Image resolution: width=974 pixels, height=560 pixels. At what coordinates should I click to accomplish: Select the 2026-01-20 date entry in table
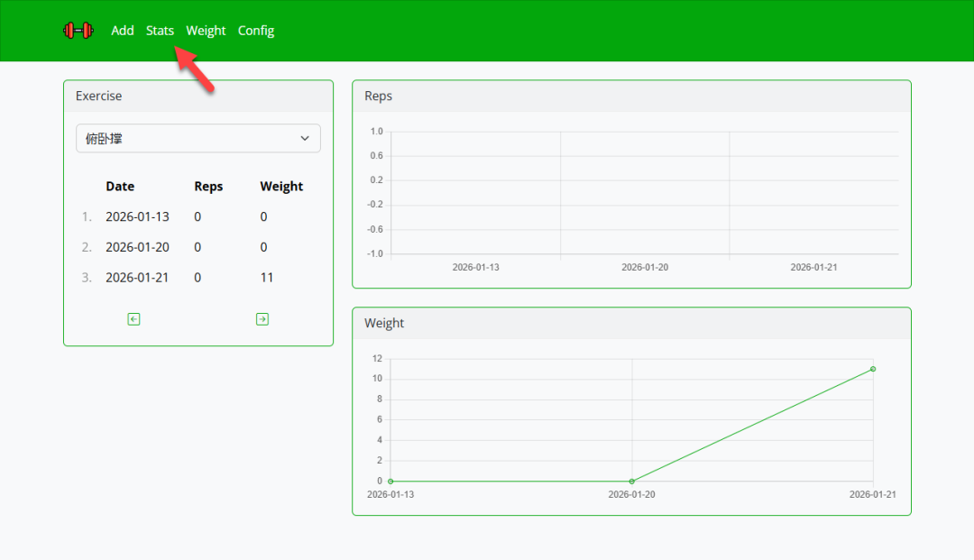pyautogui.click(x=137, y=247)
